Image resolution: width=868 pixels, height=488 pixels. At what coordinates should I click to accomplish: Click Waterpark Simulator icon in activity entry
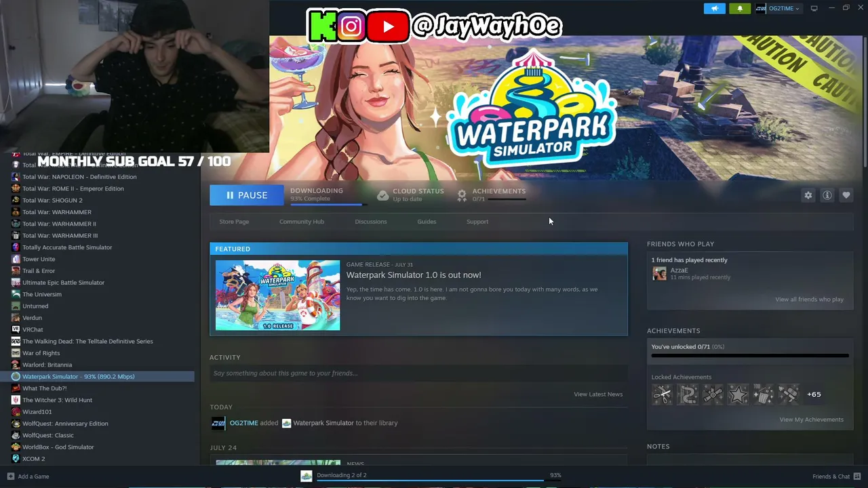286,423
